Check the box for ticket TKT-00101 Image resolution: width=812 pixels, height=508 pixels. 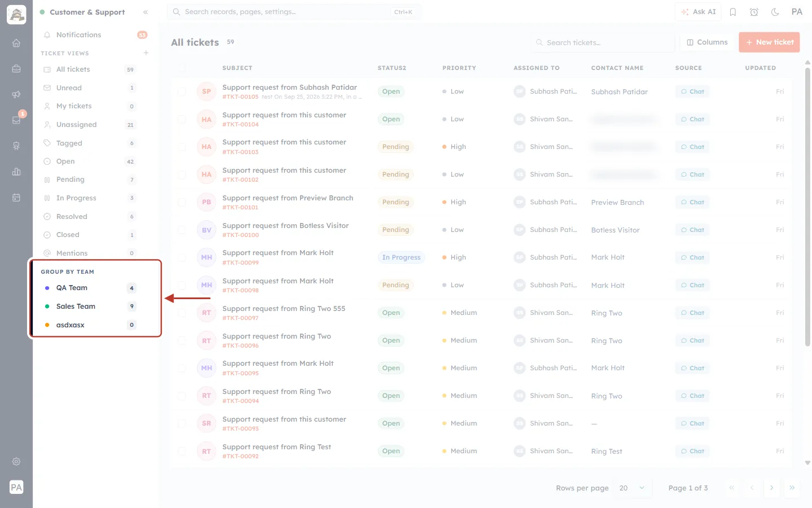tap(182, 202)
